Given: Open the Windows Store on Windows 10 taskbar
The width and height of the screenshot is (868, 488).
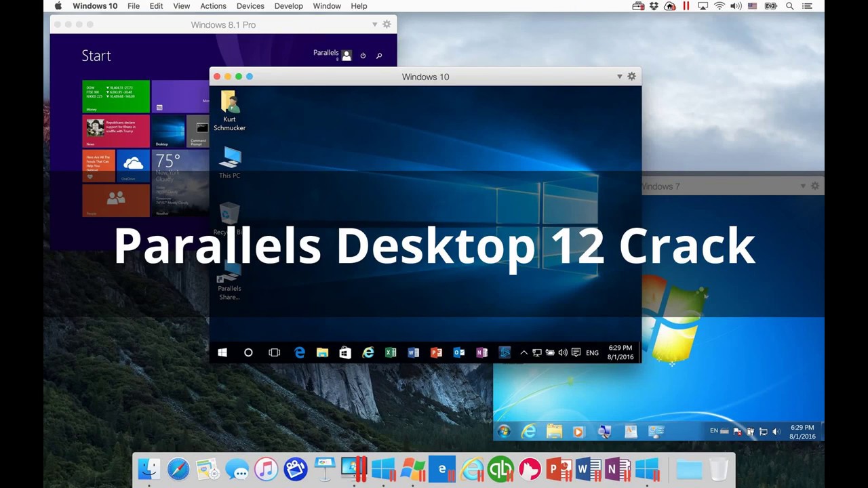Looking at the screenshot, I should 345,352.
